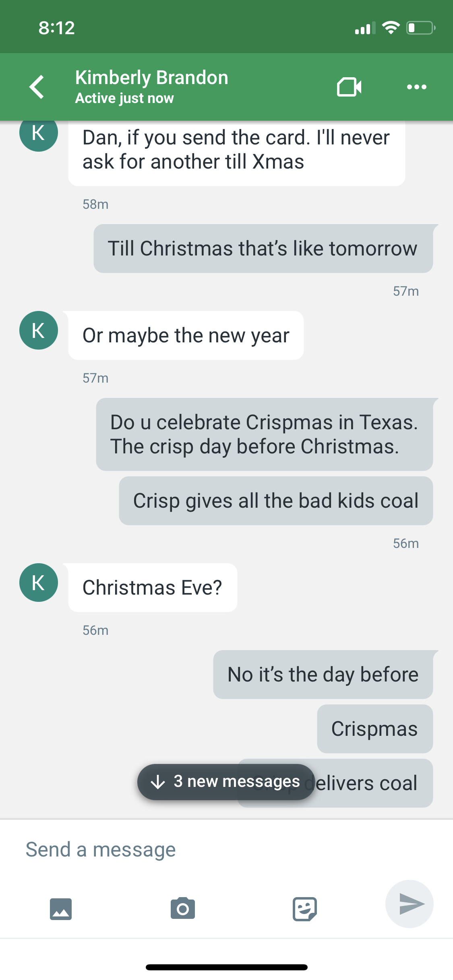Jump to 3 new messages

225,782
